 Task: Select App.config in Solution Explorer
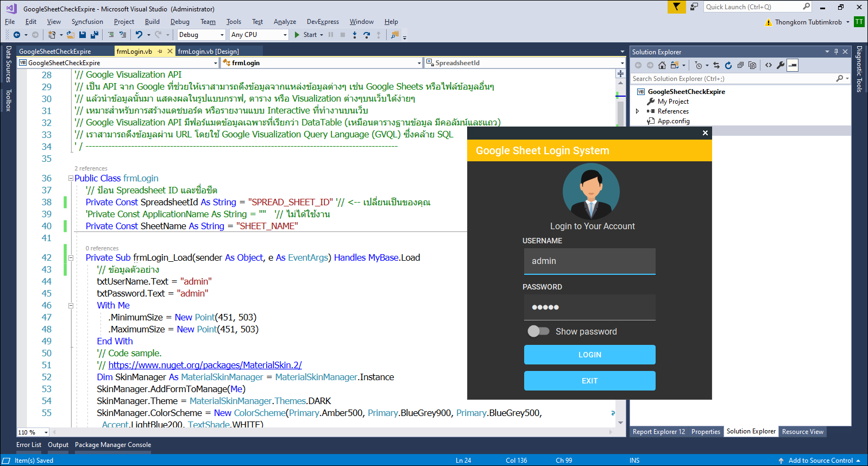click(674, 121)
